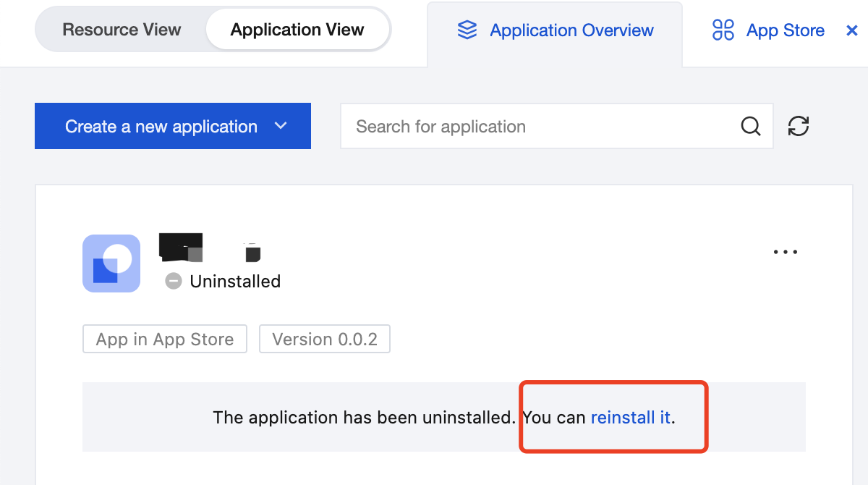Click the Uninstalled status text
Screen dimensions: 868x485
tap(235, 282)
